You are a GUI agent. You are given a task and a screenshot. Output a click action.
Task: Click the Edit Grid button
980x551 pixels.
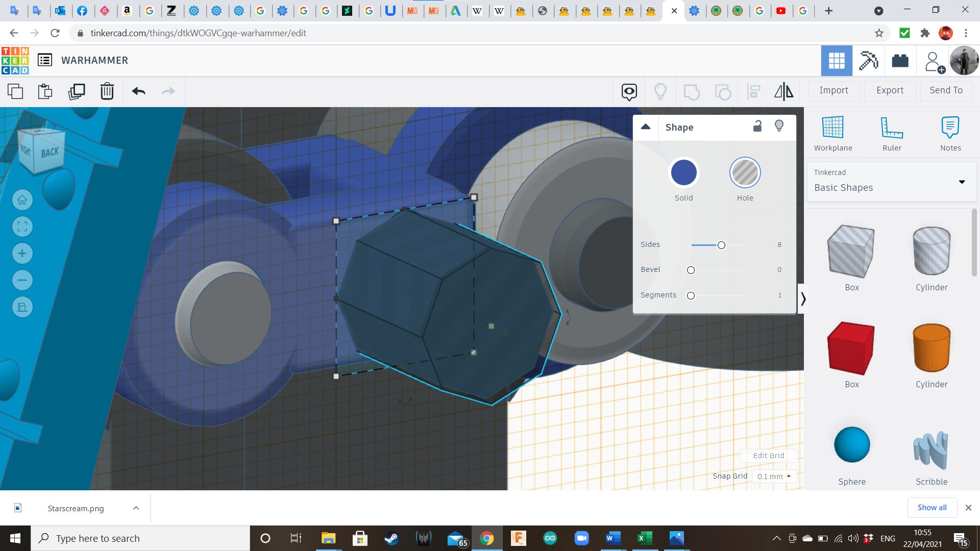768,456
